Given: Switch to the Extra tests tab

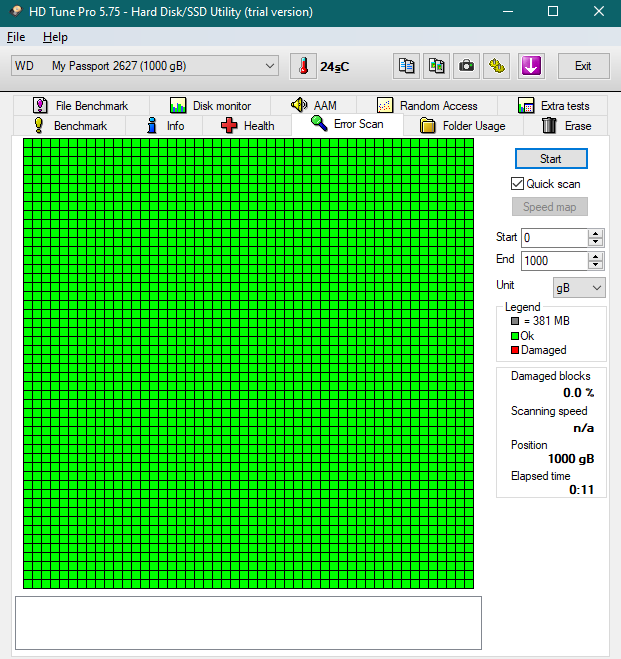Looking at the screenshot, I should [x=553, y=105].
